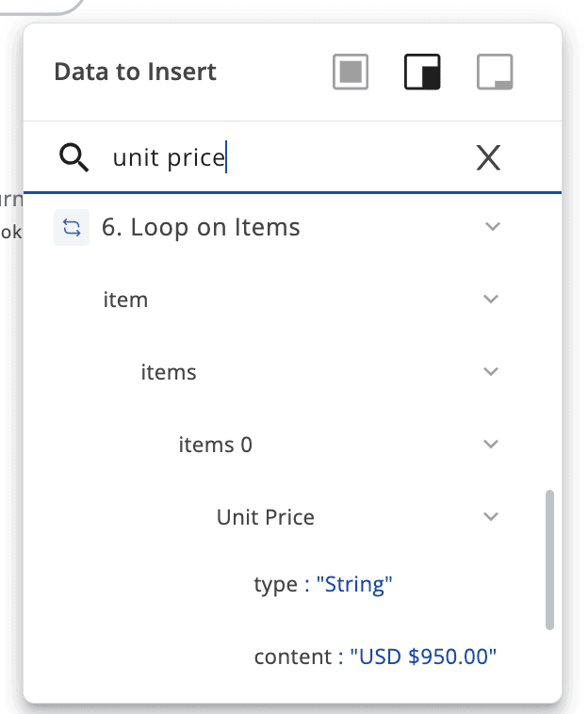
Task: Click the magnifying glass search icon
Action: pos(73,157)
